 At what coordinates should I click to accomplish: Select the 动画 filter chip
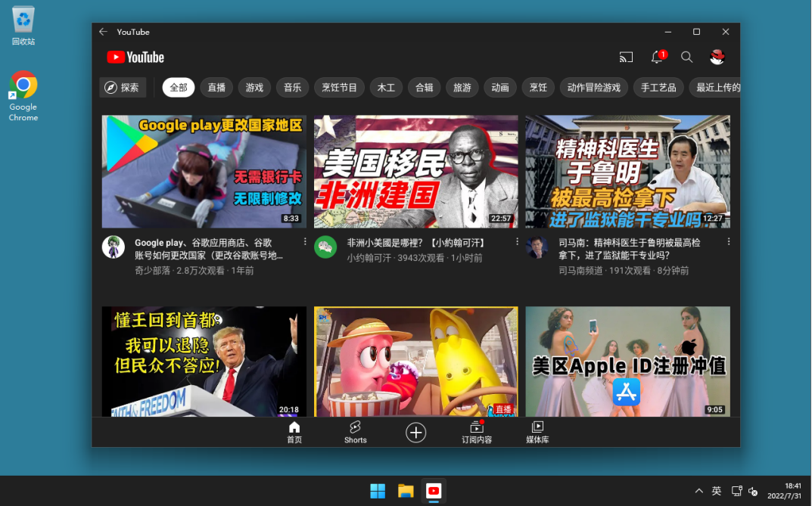499,88
